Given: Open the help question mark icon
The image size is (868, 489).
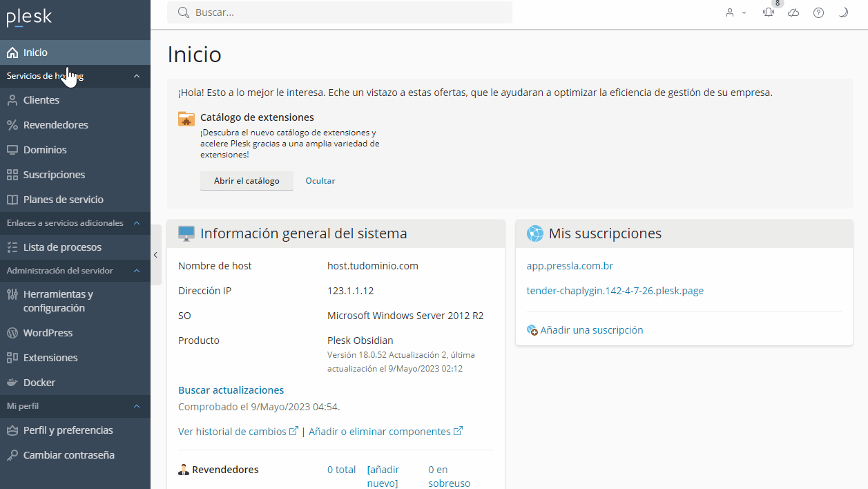Looking at the screenshot, I should pos(818,12).
